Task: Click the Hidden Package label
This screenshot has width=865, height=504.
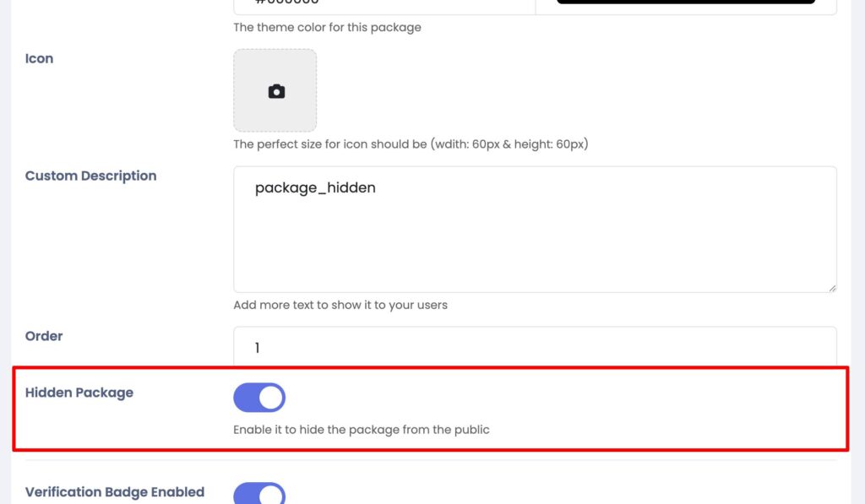Action: pos(79,393)
